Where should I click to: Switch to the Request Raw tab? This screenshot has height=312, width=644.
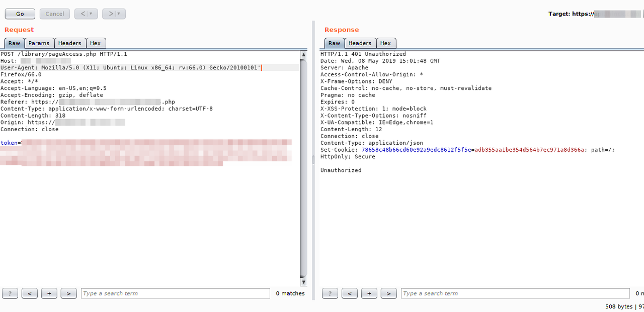tap(14, 43)
